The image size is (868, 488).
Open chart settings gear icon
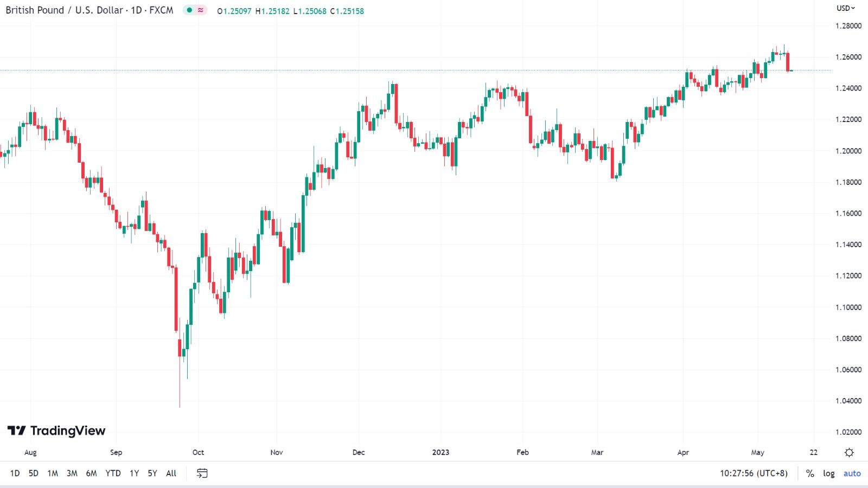(850, 452)
